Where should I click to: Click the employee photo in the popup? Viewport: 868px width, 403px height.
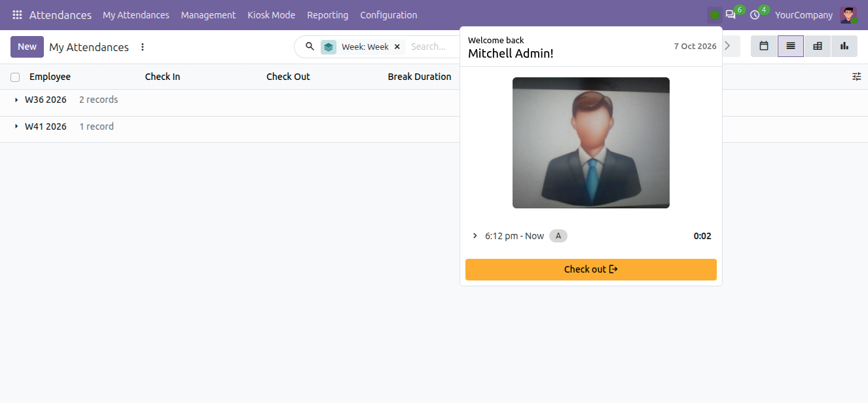pyautogui.click(x=591, y=143)
